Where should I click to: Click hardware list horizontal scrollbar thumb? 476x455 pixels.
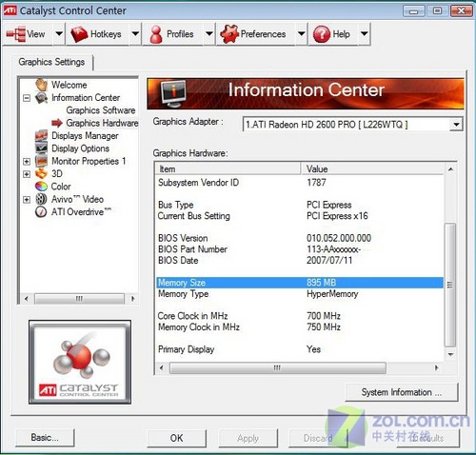278,367
